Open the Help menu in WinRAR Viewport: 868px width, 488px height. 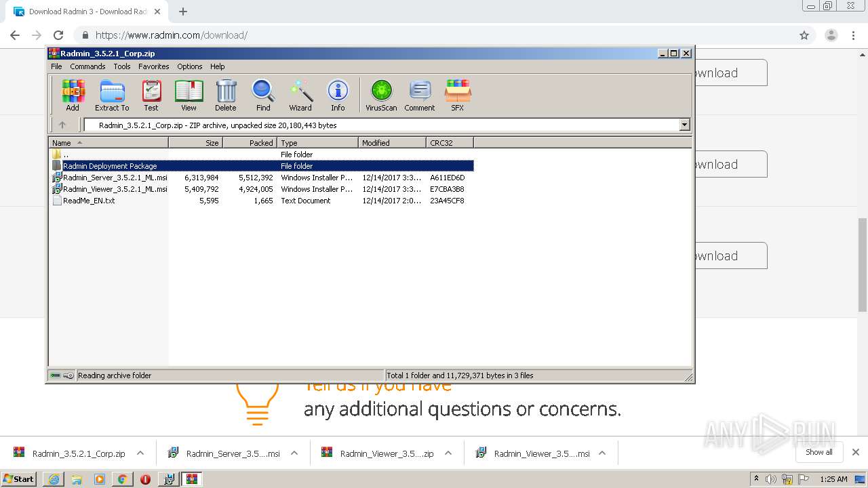tap(217, 66)
